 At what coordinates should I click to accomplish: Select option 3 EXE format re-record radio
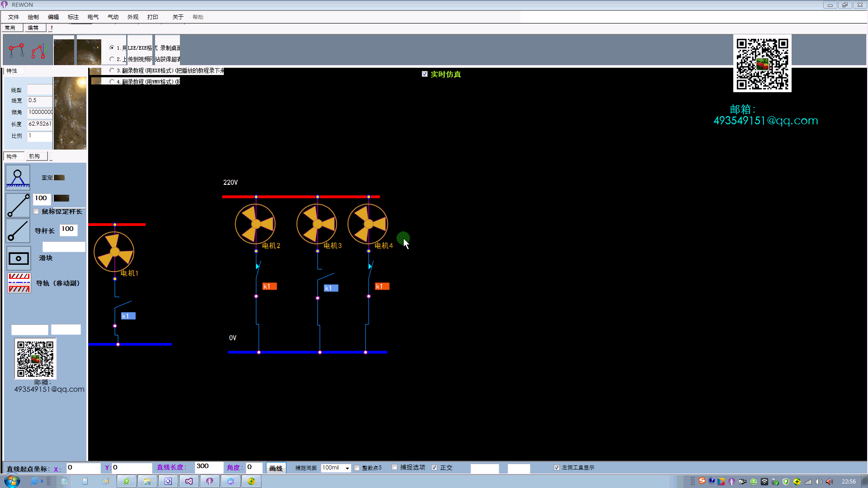tap(112, 70)
